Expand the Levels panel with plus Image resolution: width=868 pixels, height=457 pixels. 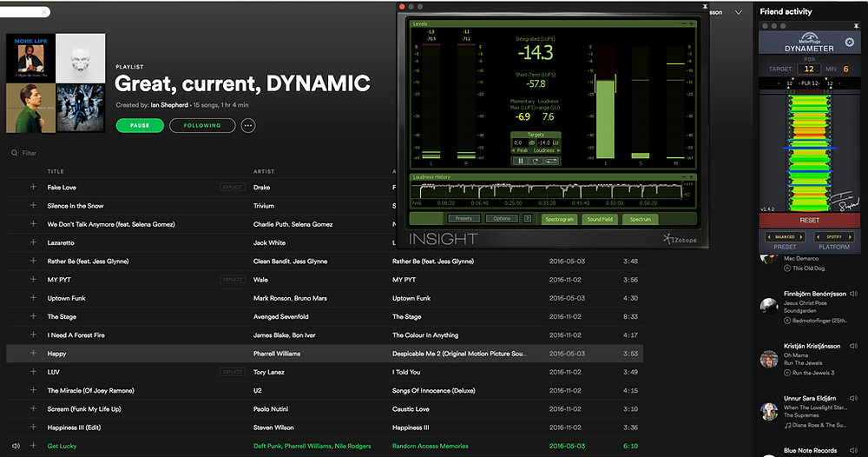(691, 23)
